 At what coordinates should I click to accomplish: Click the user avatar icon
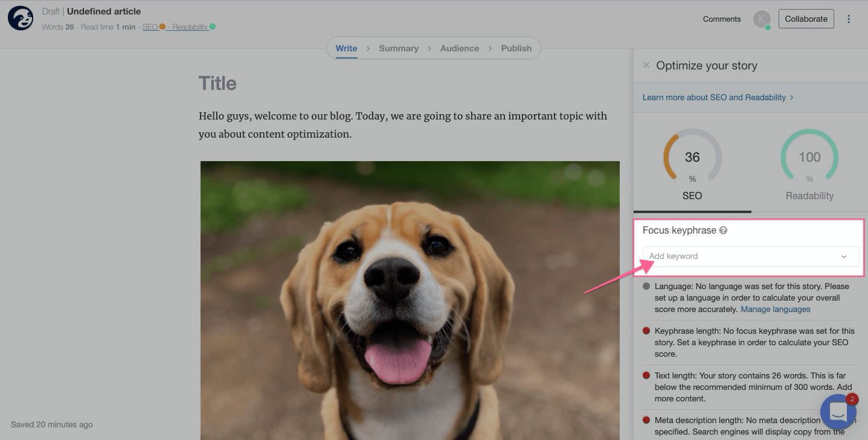tap(762, 19)
